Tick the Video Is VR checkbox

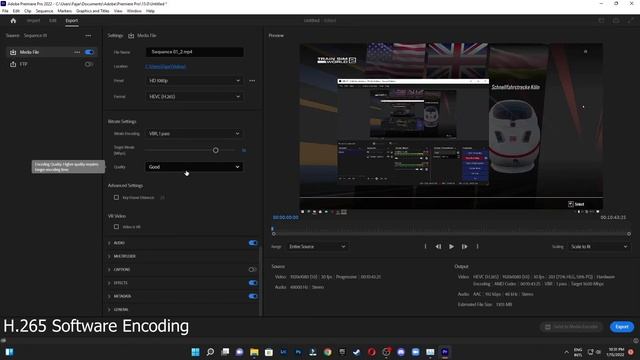tap(116, 227)
